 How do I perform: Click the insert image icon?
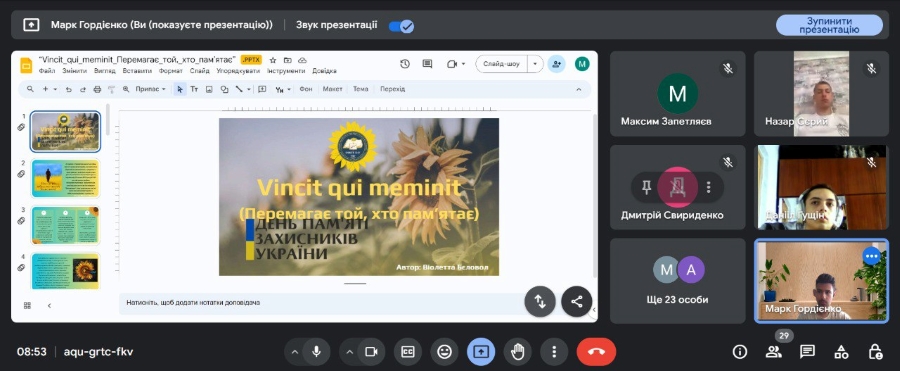click(209, 89)
